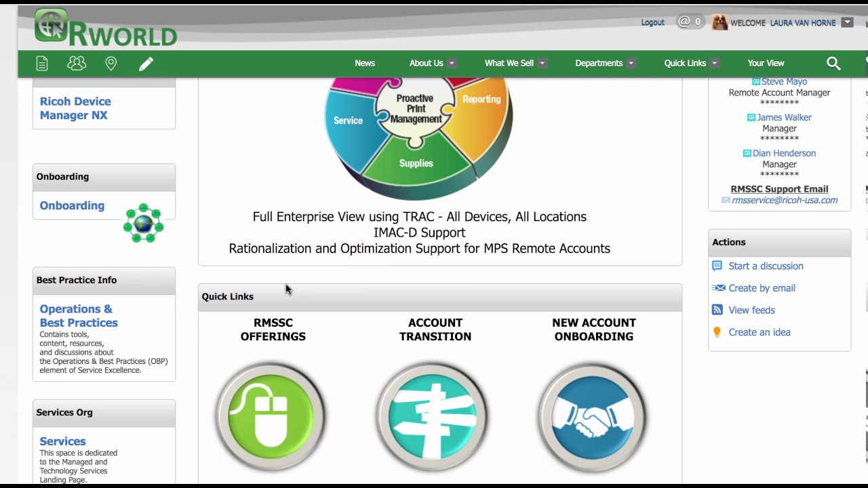Open Dian Henderson's profile link
The height and width of the screenshot is (488, 868).
point(784,153)
